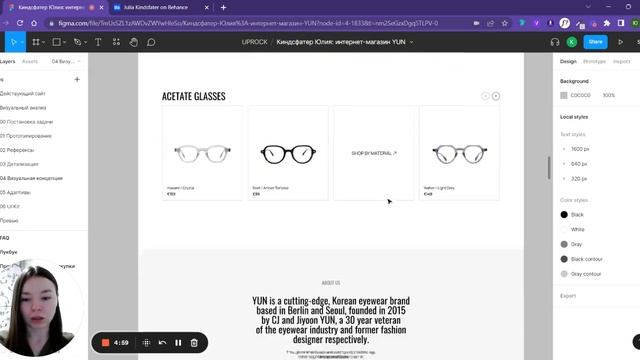Click the next carousel arrow near Acetate Glasses
The width and height of the screenshot is (640, 360).
(x=496, y=96)
